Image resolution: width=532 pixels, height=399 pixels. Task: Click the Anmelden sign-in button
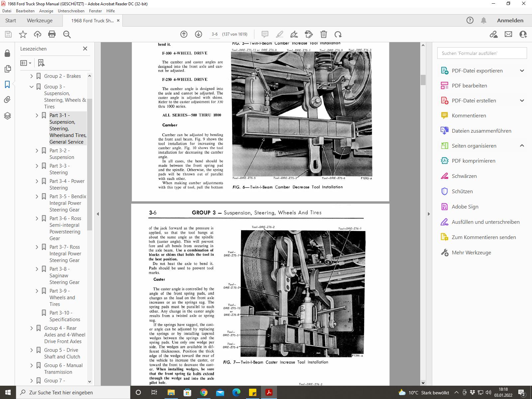[510, 20]
